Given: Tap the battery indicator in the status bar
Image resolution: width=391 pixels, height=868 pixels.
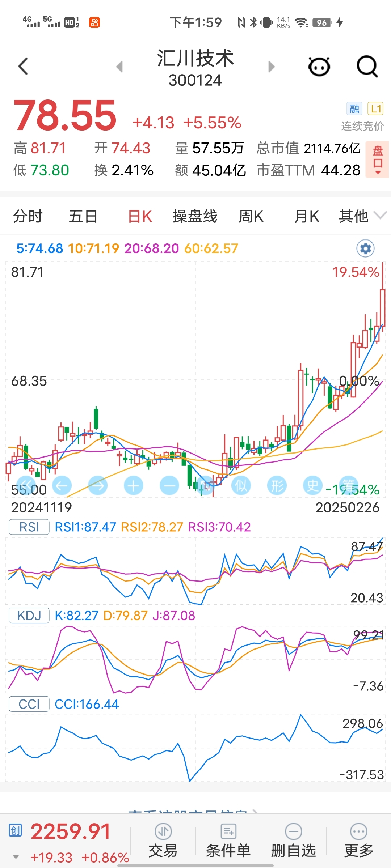Looking at the screenshot, I should coord(322,23).
